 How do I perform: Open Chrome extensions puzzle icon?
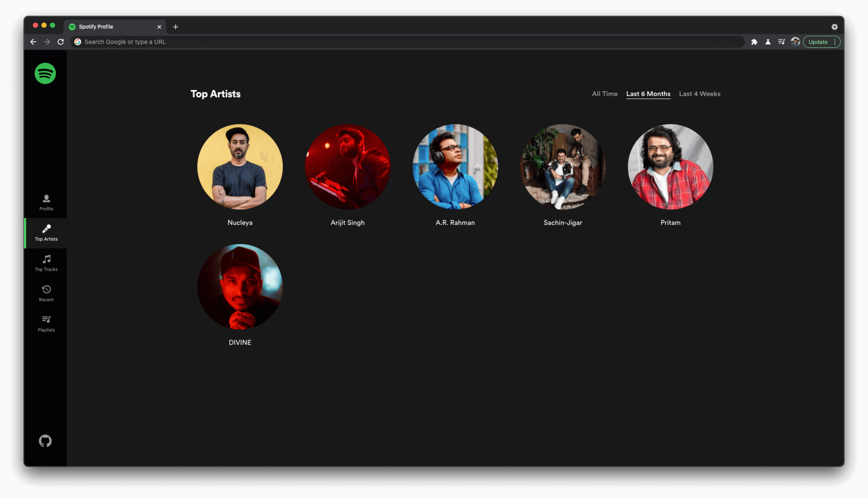[x=754, y=42]
